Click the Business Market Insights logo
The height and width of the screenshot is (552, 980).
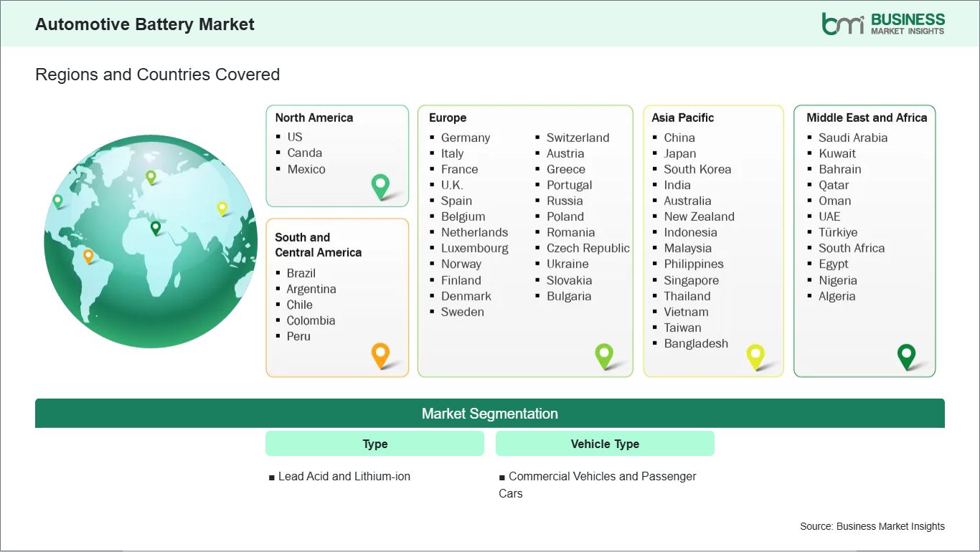click(883, 24)
